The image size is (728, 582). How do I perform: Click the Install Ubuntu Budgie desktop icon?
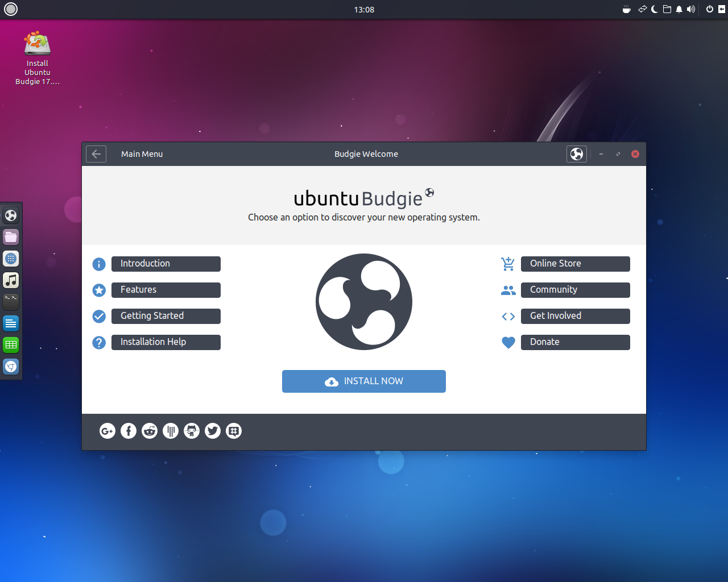tap(38, 59)
